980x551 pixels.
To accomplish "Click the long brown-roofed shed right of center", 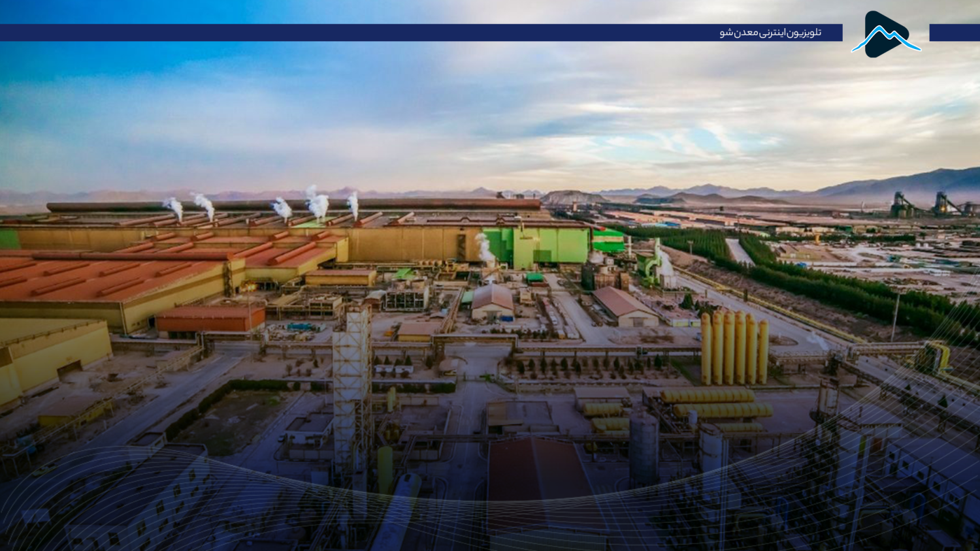I will (x=625, y=306).
